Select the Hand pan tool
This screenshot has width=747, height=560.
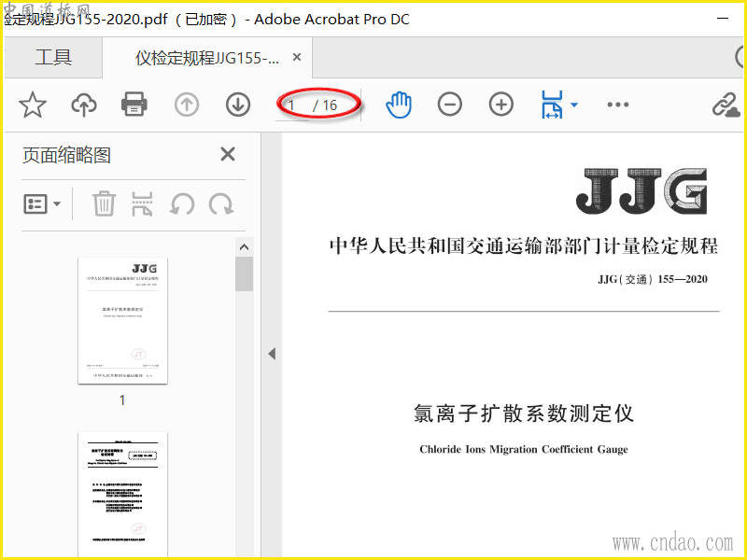click(399, 105)
